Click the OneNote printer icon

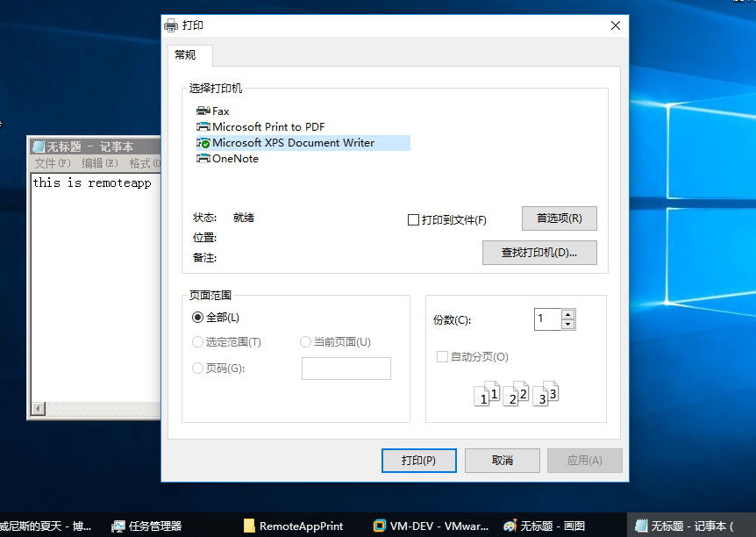(203, 158)
